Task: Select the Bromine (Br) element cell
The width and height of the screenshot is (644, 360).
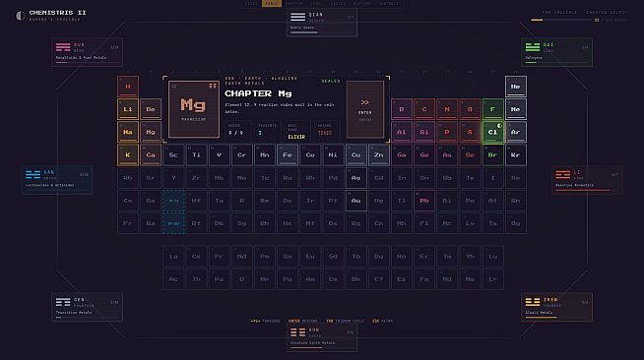Action: [x=493, y=155]
